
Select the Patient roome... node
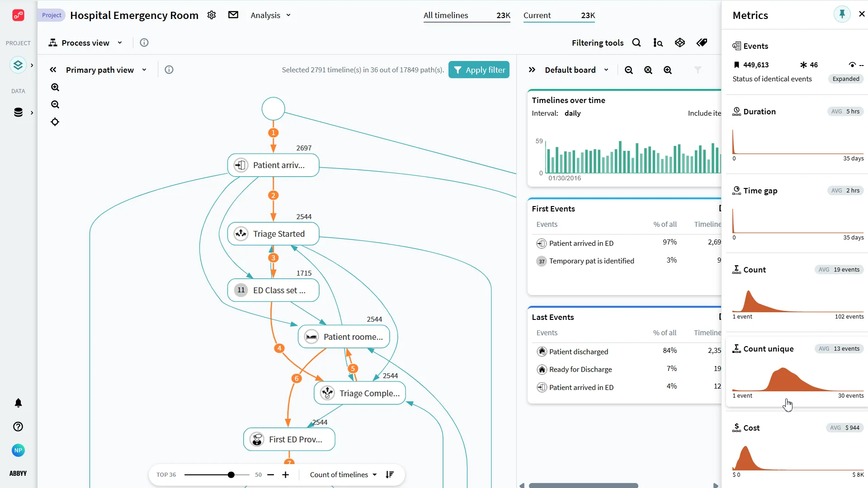(344, 337)
